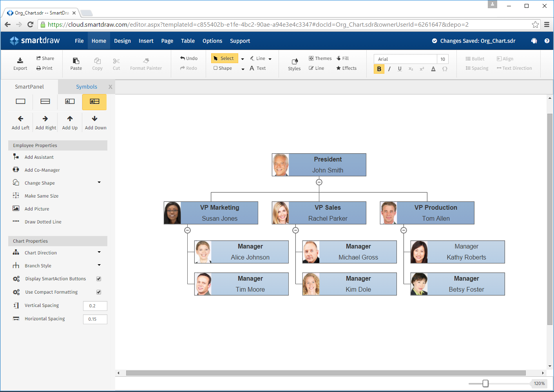Switch to the Symbols tab
The image size is (554, 392).
click(86, 87)
